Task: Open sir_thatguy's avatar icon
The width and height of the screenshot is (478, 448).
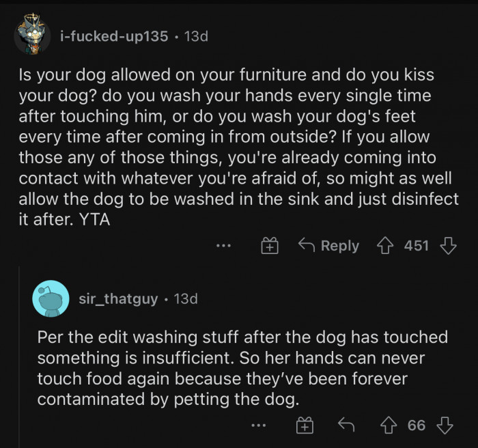Action: [x=51, y=298]
